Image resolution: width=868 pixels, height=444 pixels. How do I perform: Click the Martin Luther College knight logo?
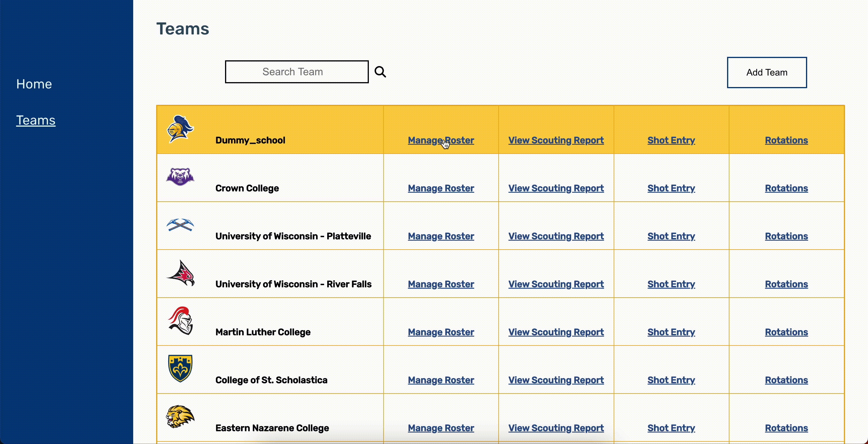tap(181, 321)
